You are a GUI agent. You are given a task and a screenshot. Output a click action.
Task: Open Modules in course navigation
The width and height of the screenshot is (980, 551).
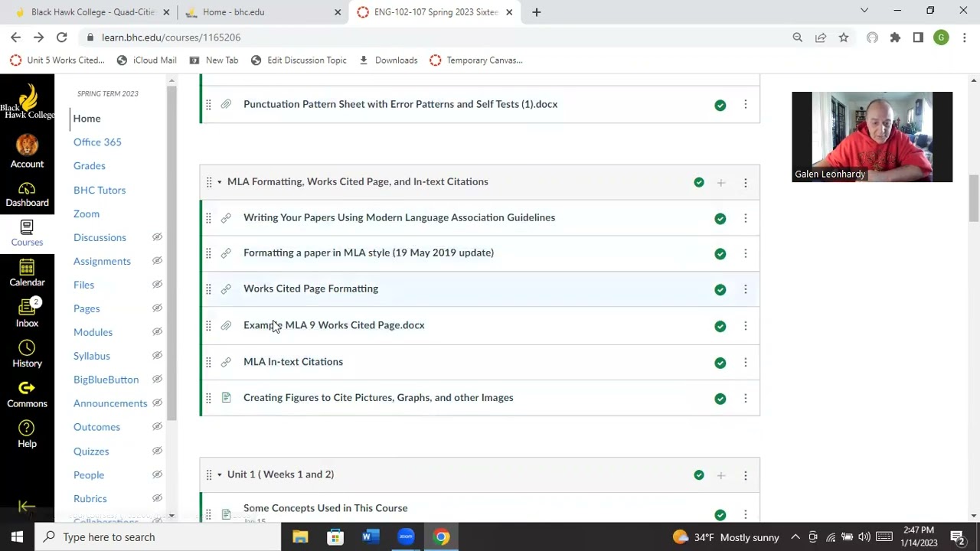coord(93,332)
